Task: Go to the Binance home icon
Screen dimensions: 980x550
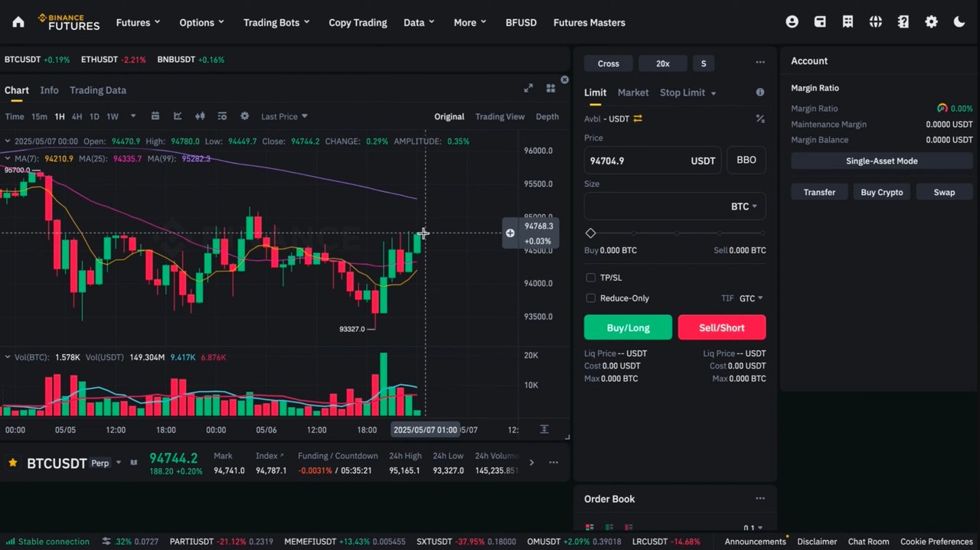Action: pyautogui.click(x=18, y=22)
